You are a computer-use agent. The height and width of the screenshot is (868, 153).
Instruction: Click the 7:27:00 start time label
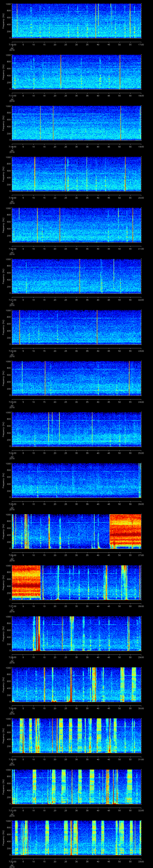[x=12, y=606]
